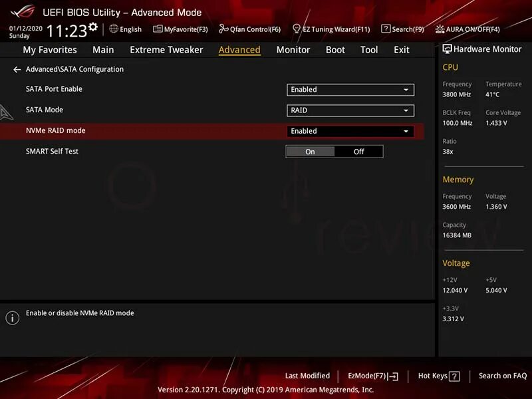Launch Qfan Control(F6) text

point(255,29)
